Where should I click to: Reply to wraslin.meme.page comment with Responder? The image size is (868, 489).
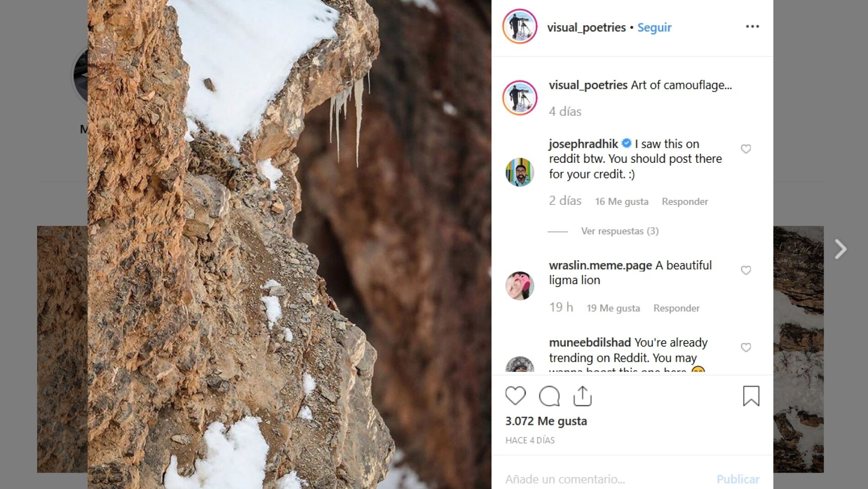[676, 308]
